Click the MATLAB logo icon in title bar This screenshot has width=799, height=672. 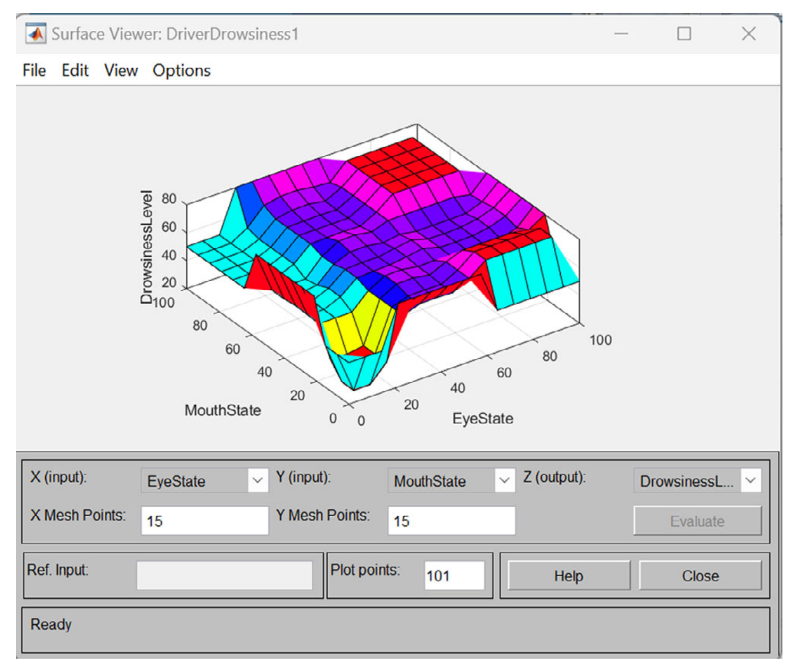point(36,34)
